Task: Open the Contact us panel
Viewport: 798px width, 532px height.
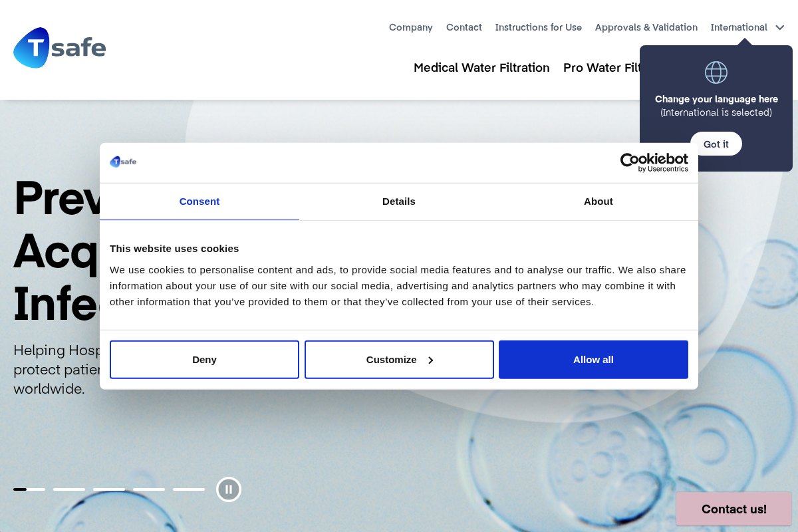Action: point(733,509)
